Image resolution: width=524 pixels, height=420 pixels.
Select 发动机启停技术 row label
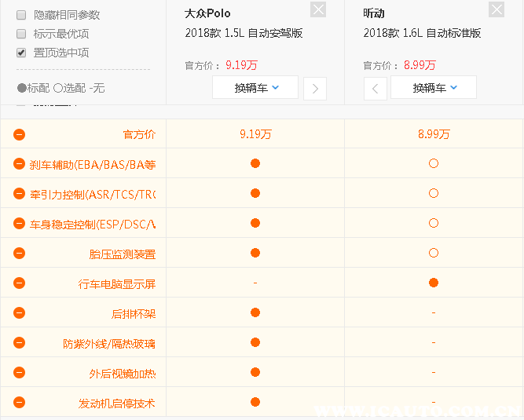click(117, 404)
